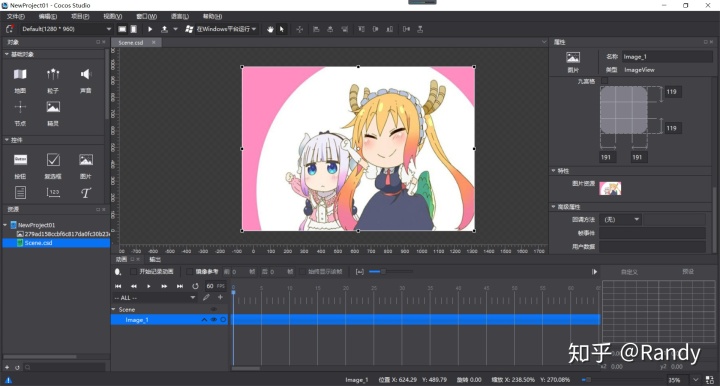
Task: Select the Particle (粒子) object icon
Action: [x=53, y=74]
